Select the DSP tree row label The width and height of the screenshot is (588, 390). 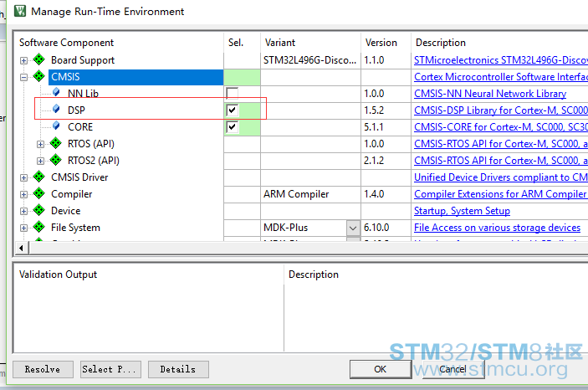76,110
